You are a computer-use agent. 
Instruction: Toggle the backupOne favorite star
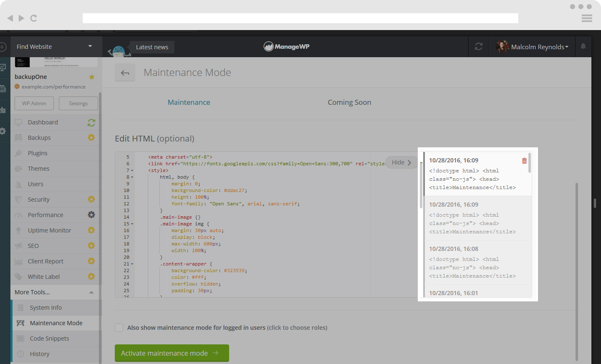(92, 77)
